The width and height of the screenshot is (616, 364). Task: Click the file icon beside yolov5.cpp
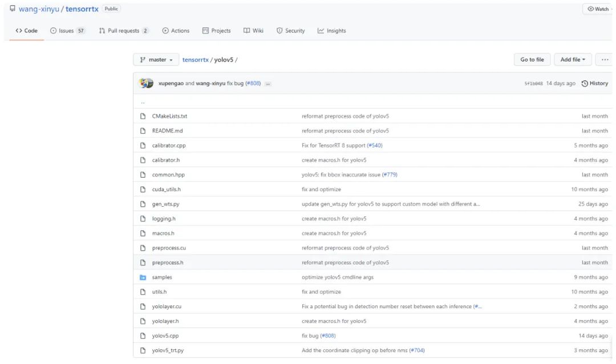pyautogui.click(x=143, y=336)
